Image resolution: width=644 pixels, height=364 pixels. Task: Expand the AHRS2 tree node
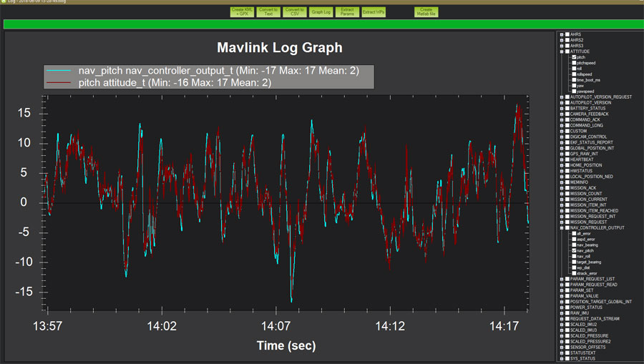coord(562,40)
